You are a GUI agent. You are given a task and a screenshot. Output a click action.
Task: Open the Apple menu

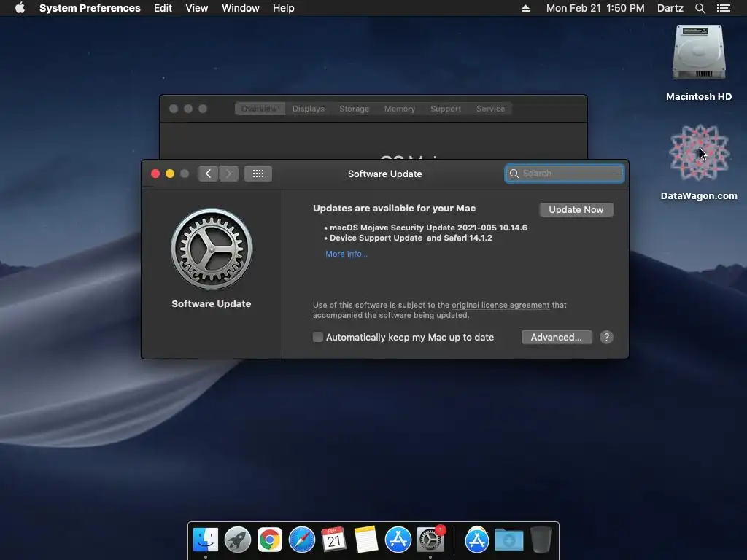click(x=20, y=8)
